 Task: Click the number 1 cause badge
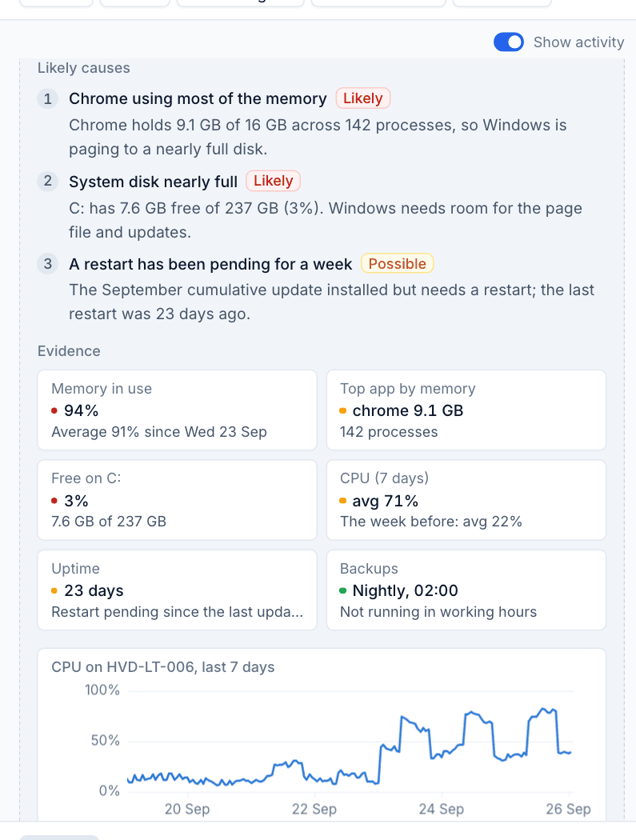coord(48,98)
